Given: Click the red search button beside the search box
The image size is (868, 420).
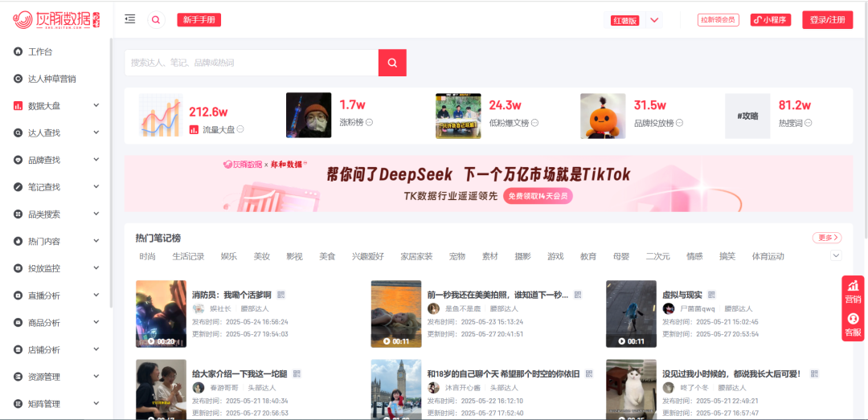Looking at the screenshot, I should [x=392, y=63].
